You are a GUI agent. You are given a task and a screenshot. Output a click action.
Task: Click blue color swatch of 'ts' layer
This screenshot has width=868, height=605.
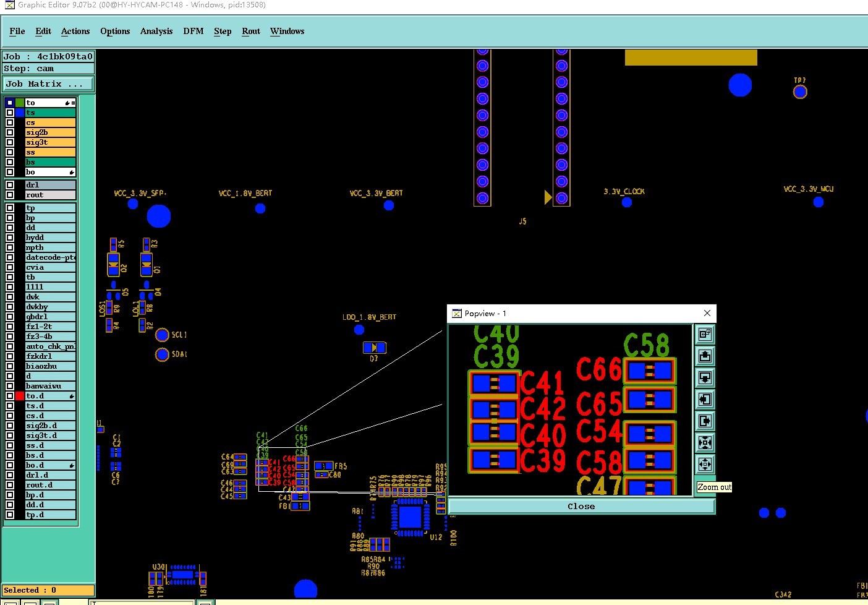point(20,113)
